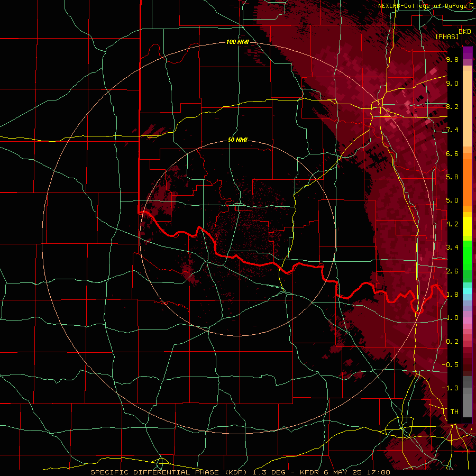The width and height of the screenshot is (476, 476).
Task: Click the gray band of the color scale
Action: click(x=467, y=398)
